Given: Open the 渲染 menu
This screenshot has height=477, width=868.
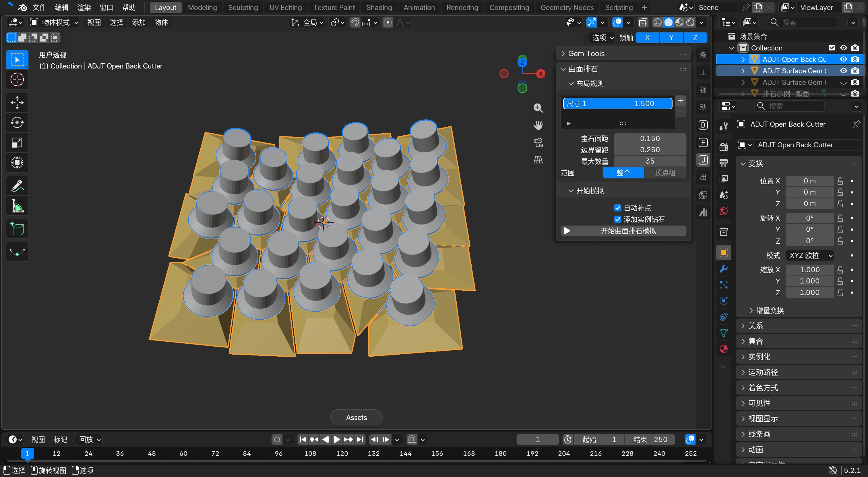Looking at the screenshot, I should coord(84,7).
